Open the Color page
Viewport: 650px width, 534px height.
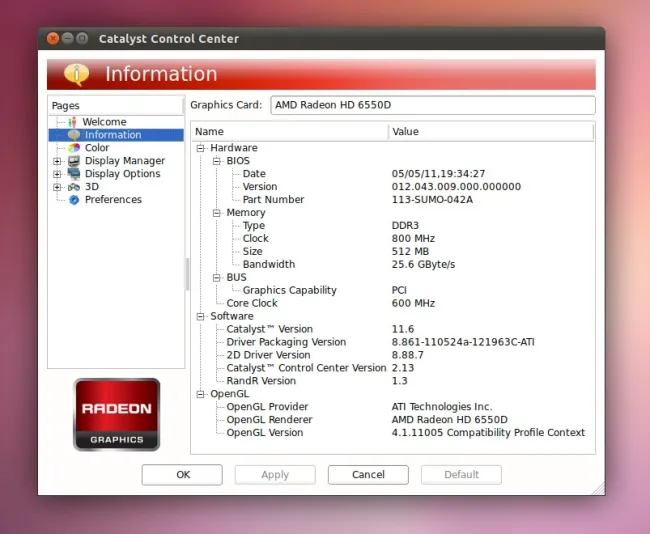97,148
